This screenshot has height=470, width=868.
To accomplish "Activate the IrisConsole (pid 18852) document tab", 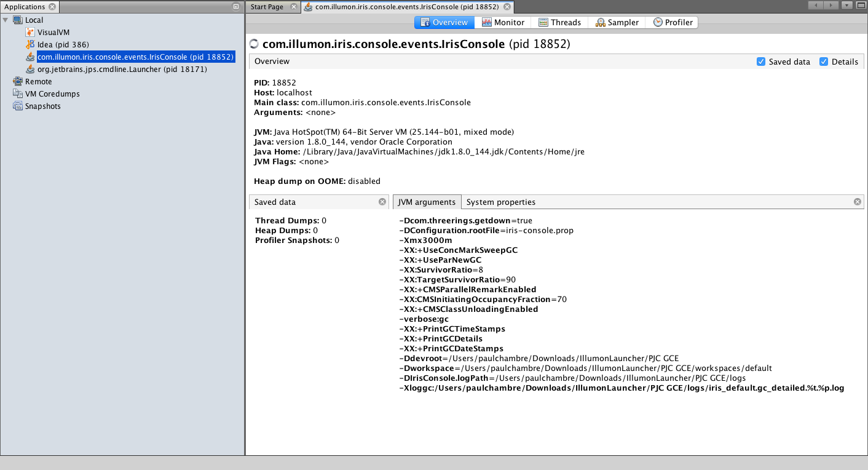I will 406,7.
